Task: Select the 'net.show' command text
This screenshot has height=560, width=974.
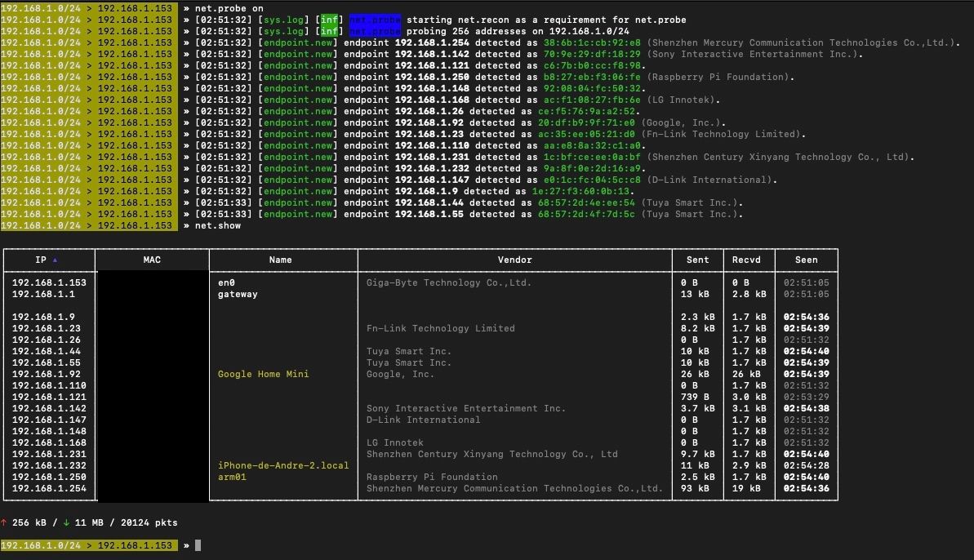Action: click(218, 226)
